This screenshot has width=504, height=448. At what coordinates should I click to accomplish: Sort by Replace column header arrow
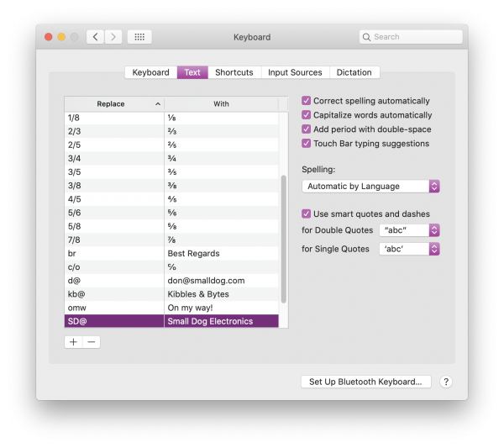click(158, 104)
